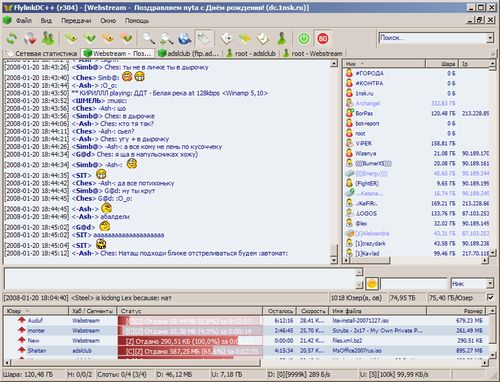Click the globe with red arrow toolbar icon
The width and height of the screenshot is (500, 382).
coord(30,39)
